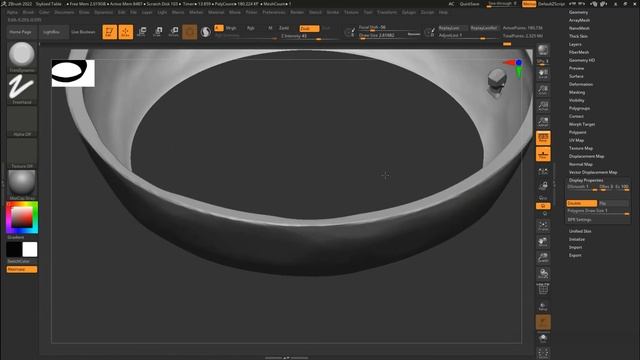Open the Preferences menu
The width and height of the screenshot is (640, 360).
coord(273,12)
